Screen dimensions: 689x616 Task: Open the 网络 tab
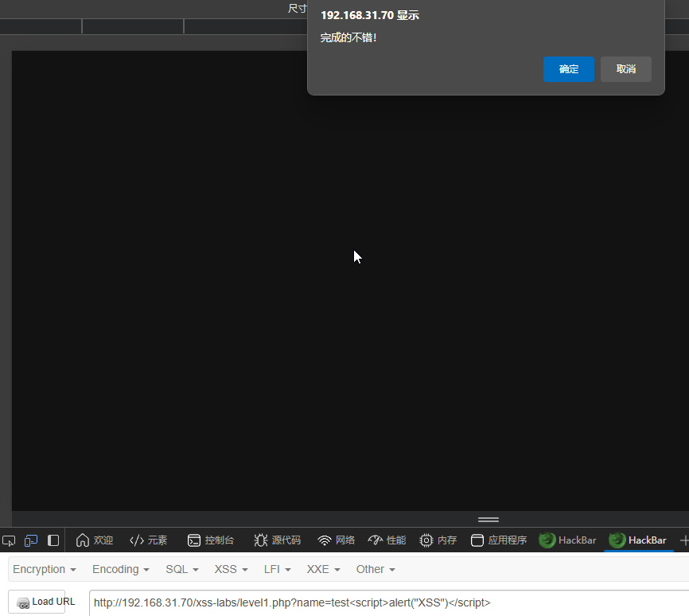tap(337, 540)
